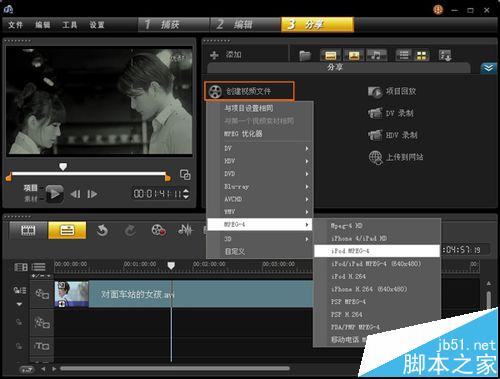The height and width of the screenshot is (379, 500).
Task: Click the Play button in the preview panel
Action: point(54,194)
